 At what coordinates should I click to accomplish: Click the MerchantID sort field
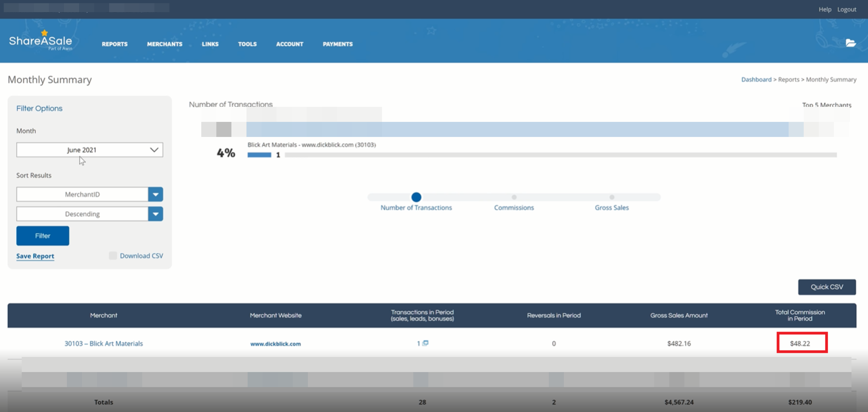click(x=82, y=194)
